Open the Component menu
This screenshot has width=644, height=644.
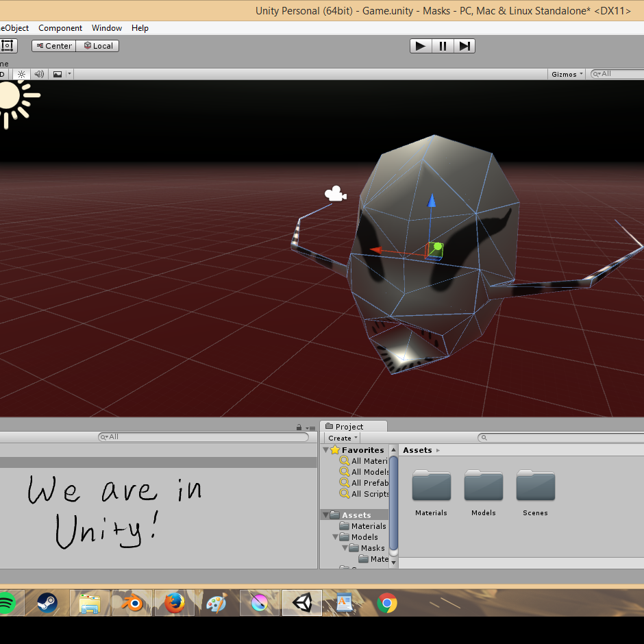tap(60, 28)
